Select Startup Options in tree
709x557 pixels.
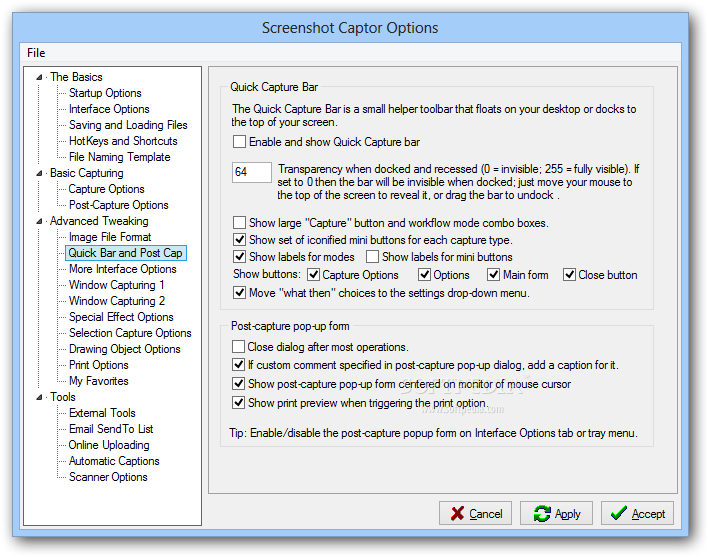pos(105,93)
